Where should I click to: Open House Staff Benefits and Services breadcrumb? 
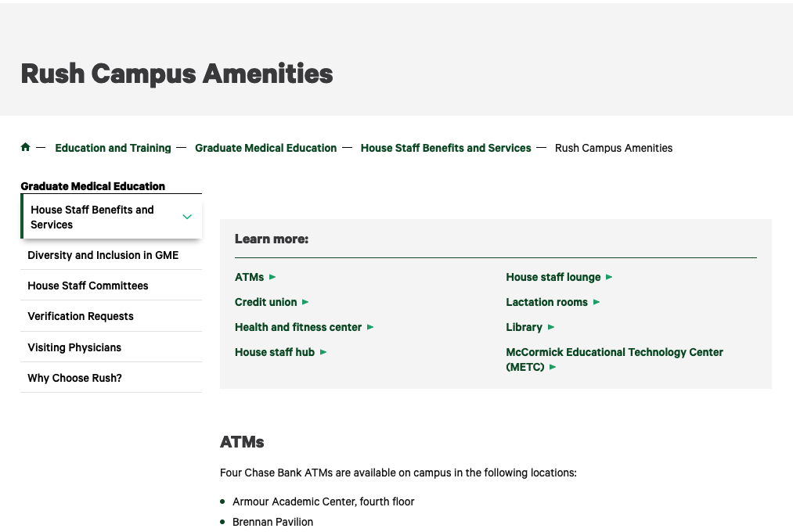tap(445, 148)
